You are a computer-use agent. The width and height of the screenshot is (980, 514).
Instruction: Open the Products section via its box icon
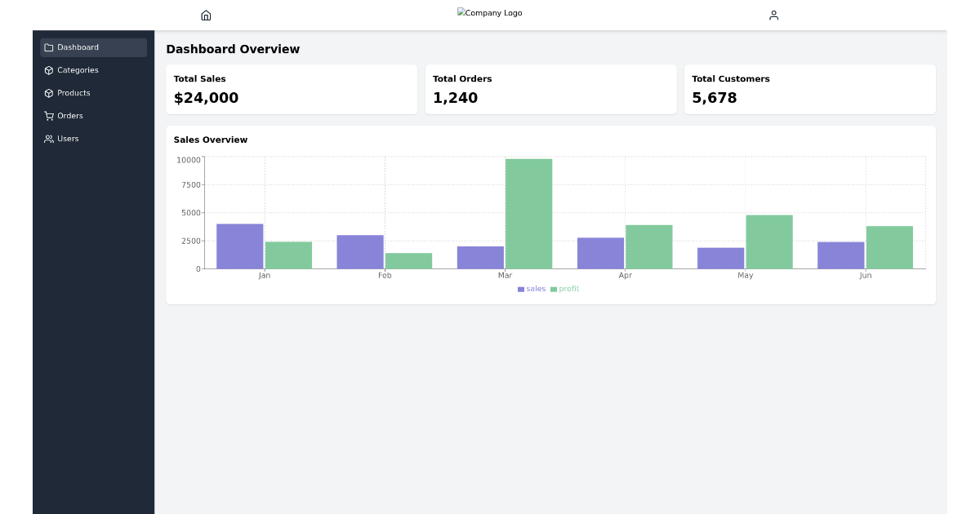(49, 93)
